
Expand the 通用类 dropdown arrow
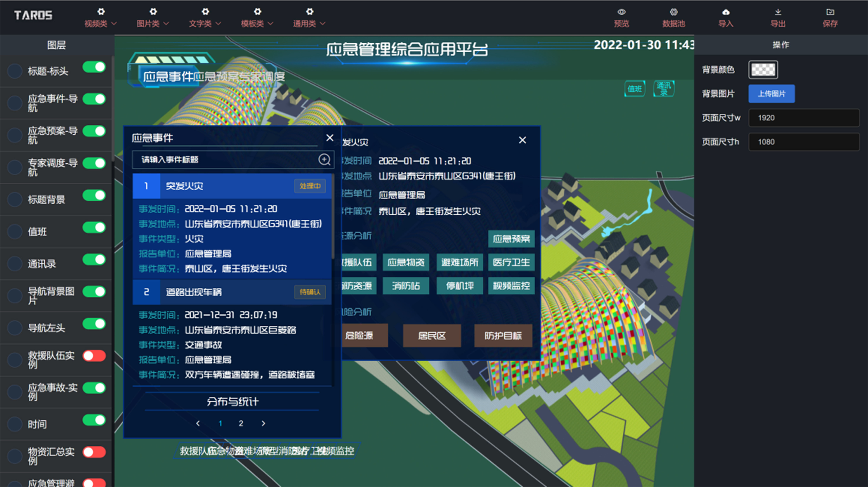coord(323,24)
